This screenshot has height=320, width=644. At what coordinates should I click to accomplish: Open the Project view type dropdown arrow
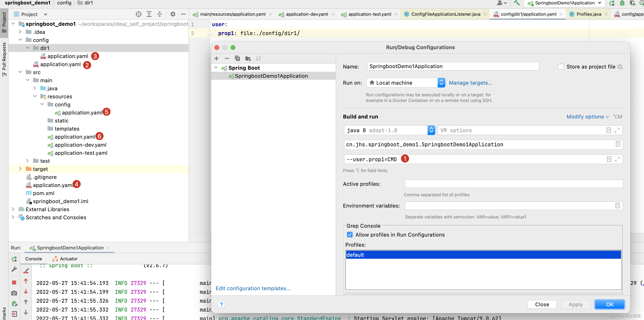(x=45, y=15)
